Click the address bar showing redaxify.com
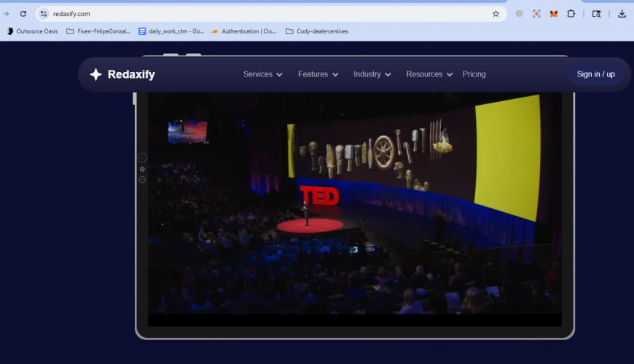The image size is (634, 364). 271,14
